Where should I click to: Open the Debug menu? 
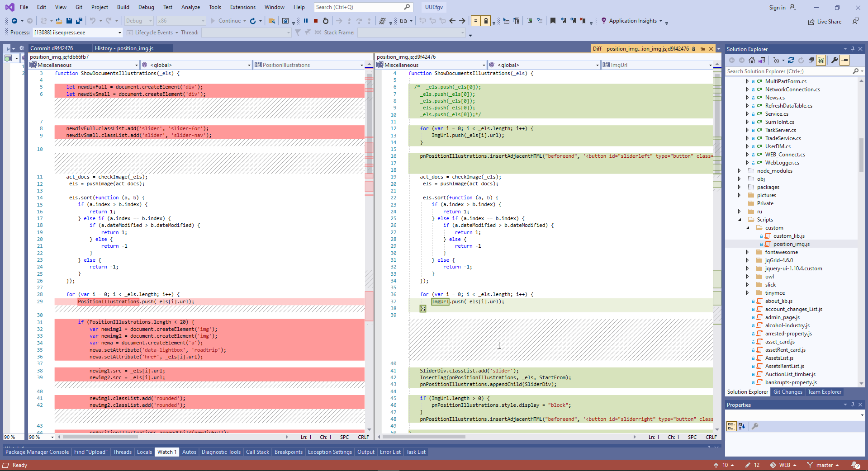pos(146,7)
